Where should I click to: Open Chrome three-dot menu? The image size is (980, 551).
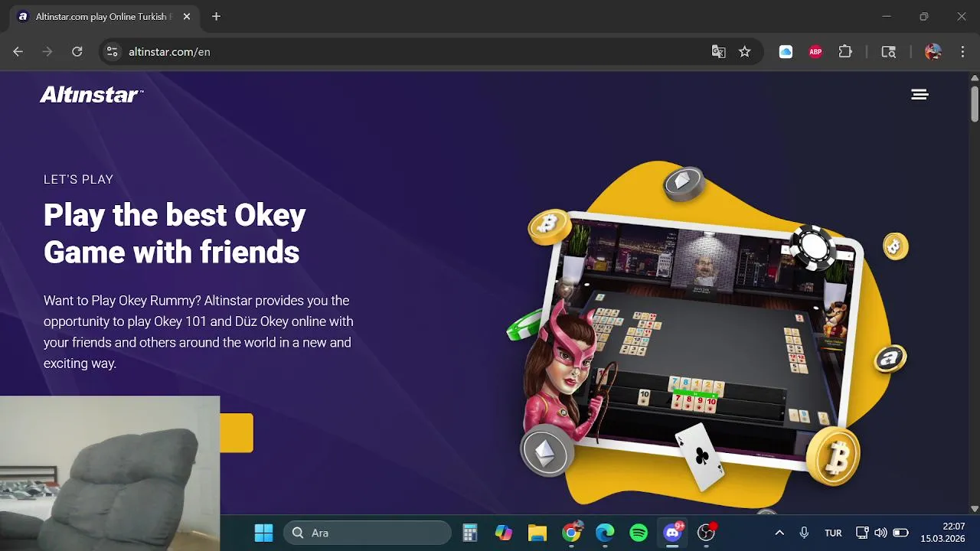962,51
